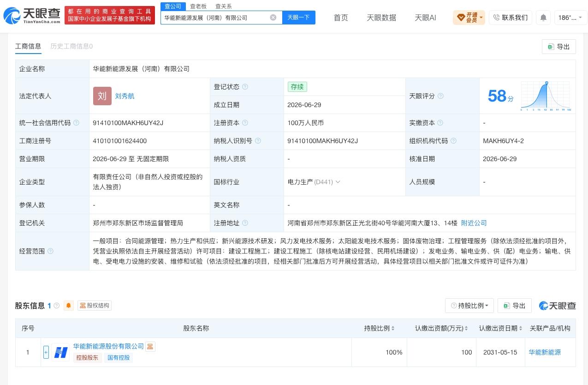Select 查老板 search tab
This screenshot has height=385, width=588.
tap(198, 6)
